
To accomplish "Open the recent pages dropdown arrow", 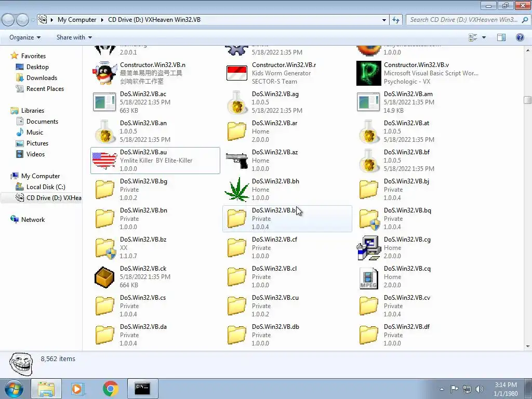I will (33, 20).
